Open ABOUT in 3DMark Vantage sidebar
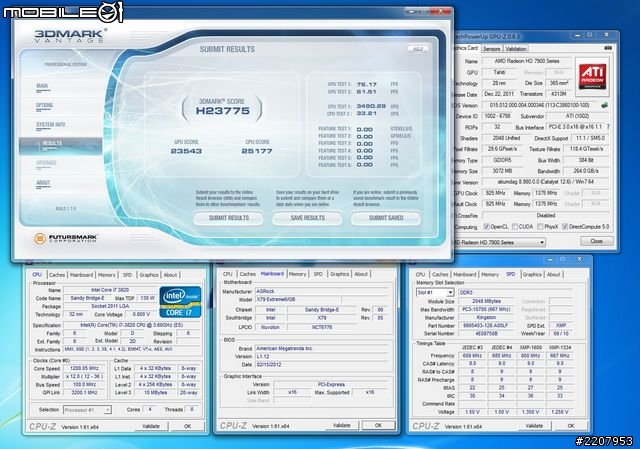This screenshot has height=449, width=640. (x=43, y=182)
